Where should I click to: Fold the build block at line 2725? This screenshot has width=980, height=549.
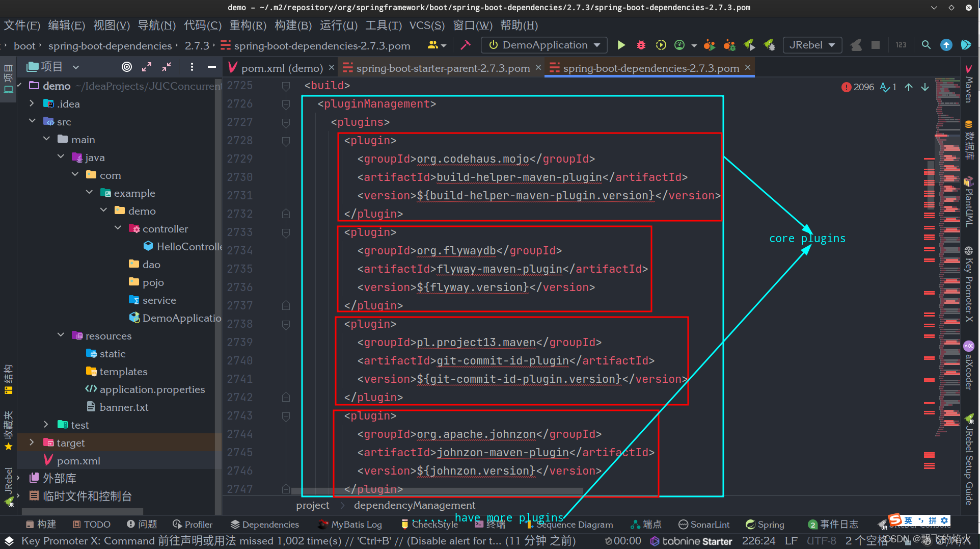click(x=286, y=86)
